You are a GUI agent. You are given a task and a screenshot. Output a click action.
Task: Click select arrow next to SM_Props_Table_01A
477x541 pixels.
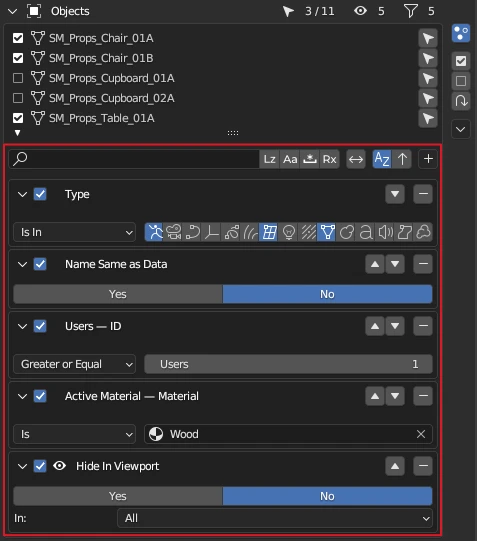tap(428, 118)
